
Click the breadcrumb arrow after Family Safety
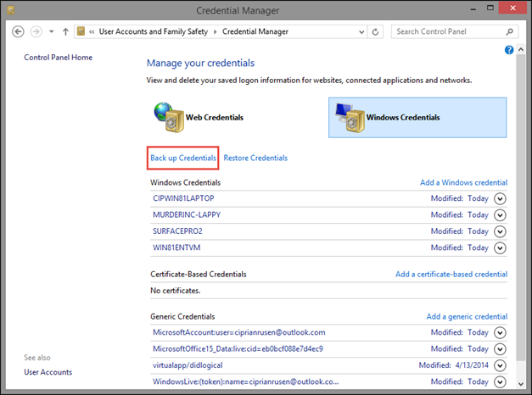point(216,32)
